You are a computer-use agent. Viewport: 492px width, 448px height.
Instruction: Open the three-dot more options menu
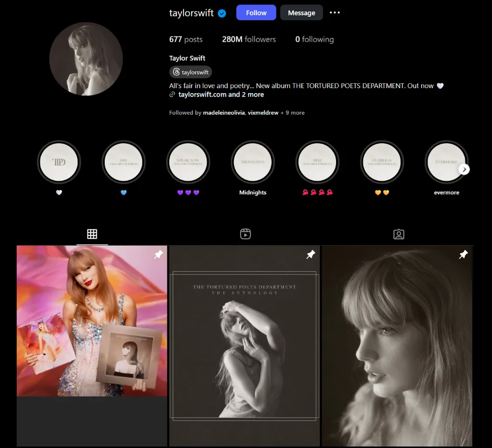335,13
